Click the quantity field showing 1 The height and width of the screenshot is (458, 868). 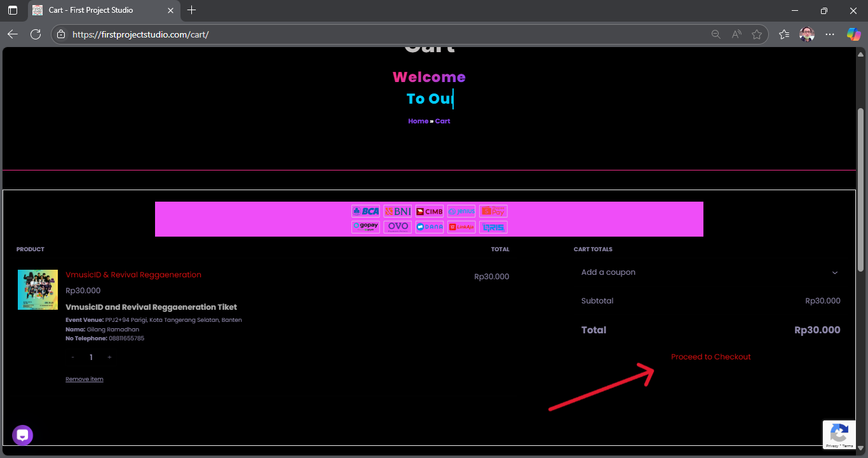[x=91, y=357]
